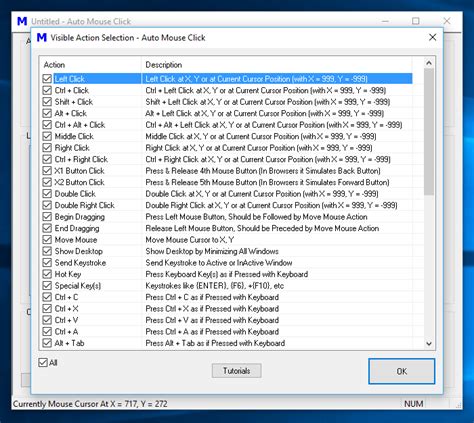The width and height of the screenshot is (474, 423).
Task: Toggle the Shift + Click checkbox
Action: tap(47, 102)
